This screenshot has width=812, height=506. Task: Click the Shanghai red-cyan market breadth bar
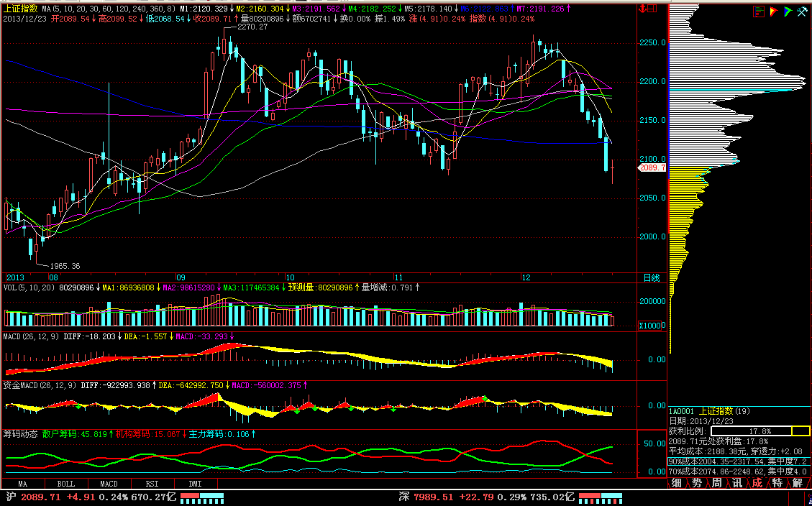pyautogui.click(x=203, y=498)
